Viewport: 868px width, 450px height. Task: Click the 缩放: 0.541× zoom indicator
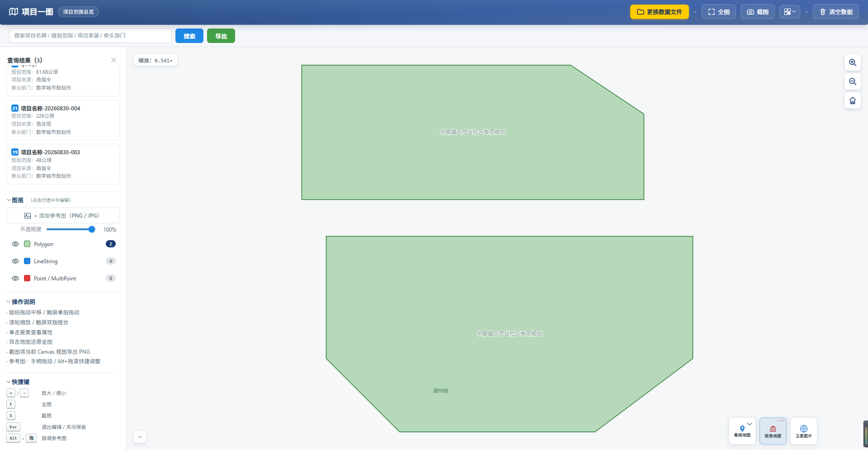click(156, 60)
